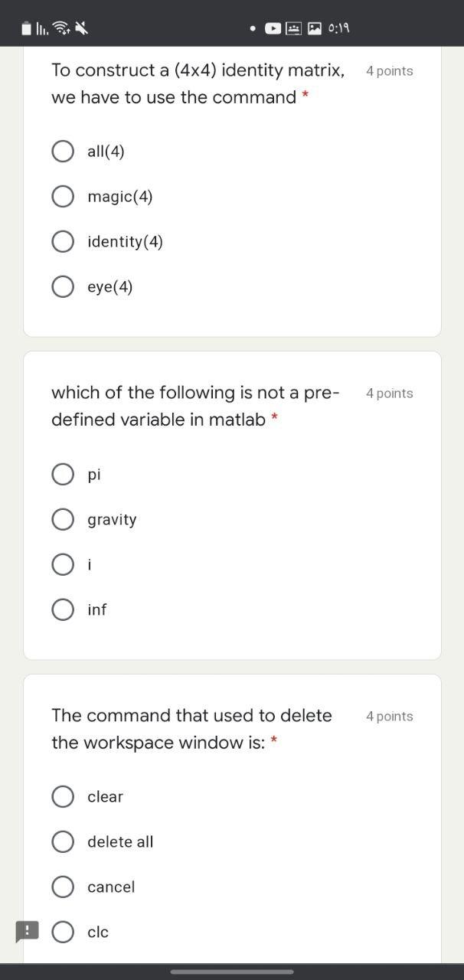Viewport: 464px width, 980px height.
Task: Select the i answer option
Action: 63,564
